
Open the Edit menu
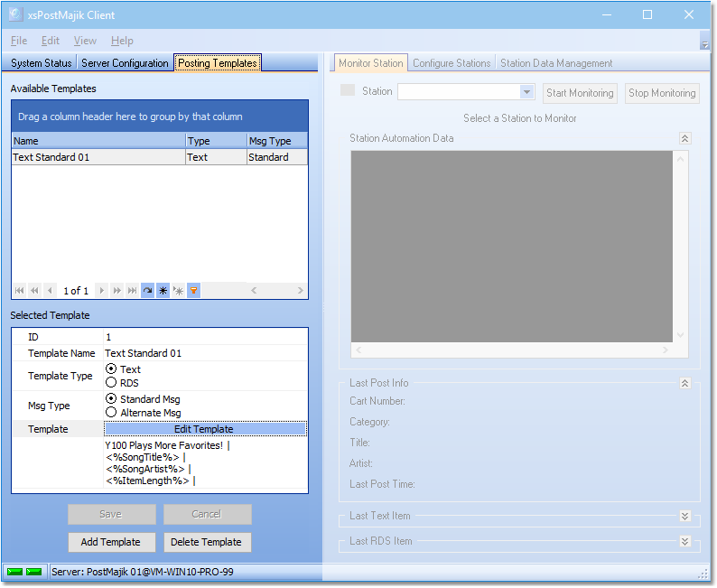pos(51,41)
